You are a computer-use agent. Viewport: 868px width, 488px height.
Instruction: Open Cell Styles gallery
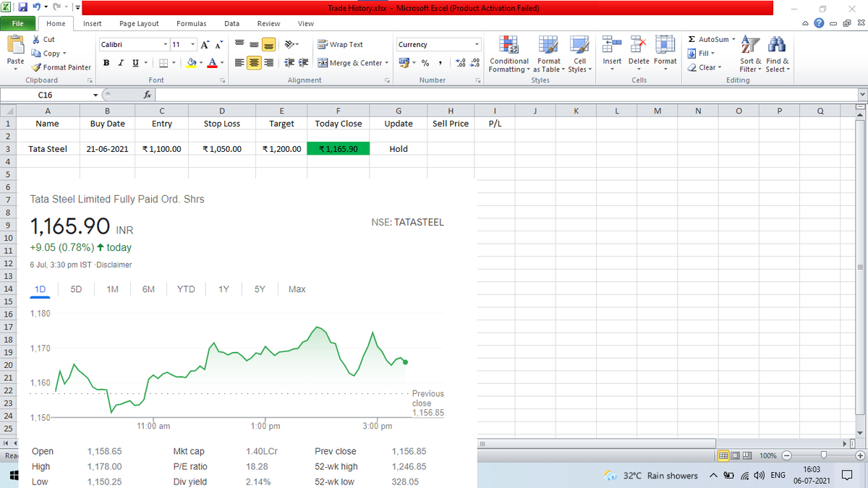click(x=578, y=54)
